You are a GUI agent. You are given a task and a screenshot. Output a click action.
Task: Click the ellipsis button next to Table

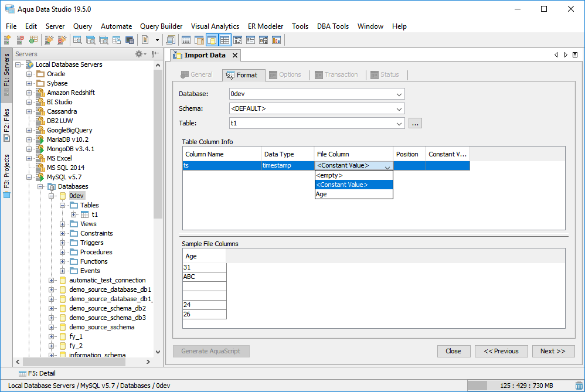coord(415,123)
